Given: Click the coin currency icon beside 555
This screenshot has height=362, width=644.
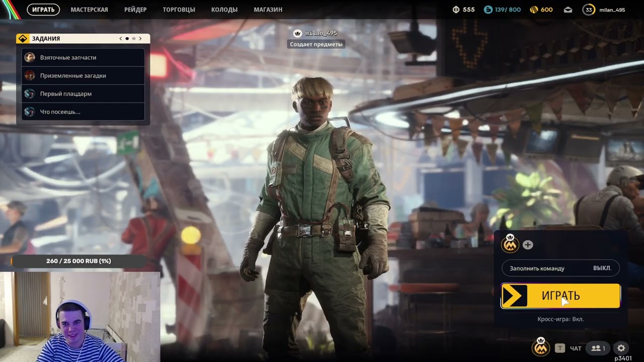Looking at the screenshot, I should [456, 10].
